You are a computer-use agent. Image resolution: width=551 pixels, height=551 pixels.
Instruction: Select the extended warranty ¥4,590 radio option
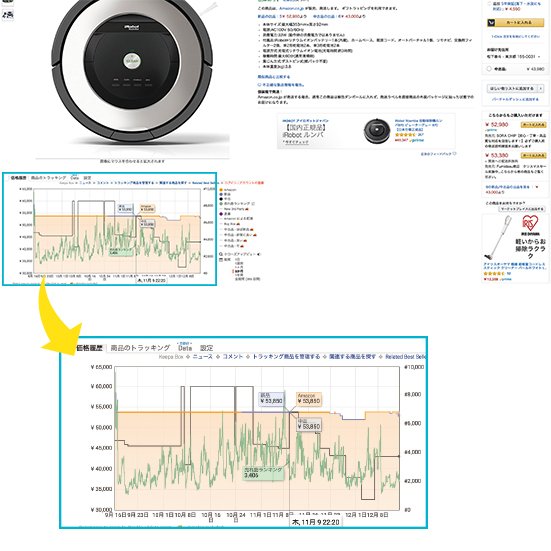[x=489, y=4]
